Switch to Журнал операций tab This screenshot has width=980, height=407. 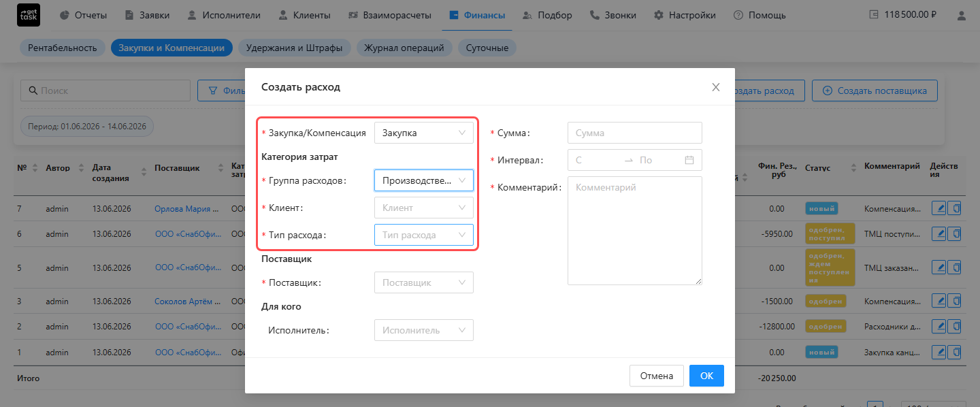(404, 48)
